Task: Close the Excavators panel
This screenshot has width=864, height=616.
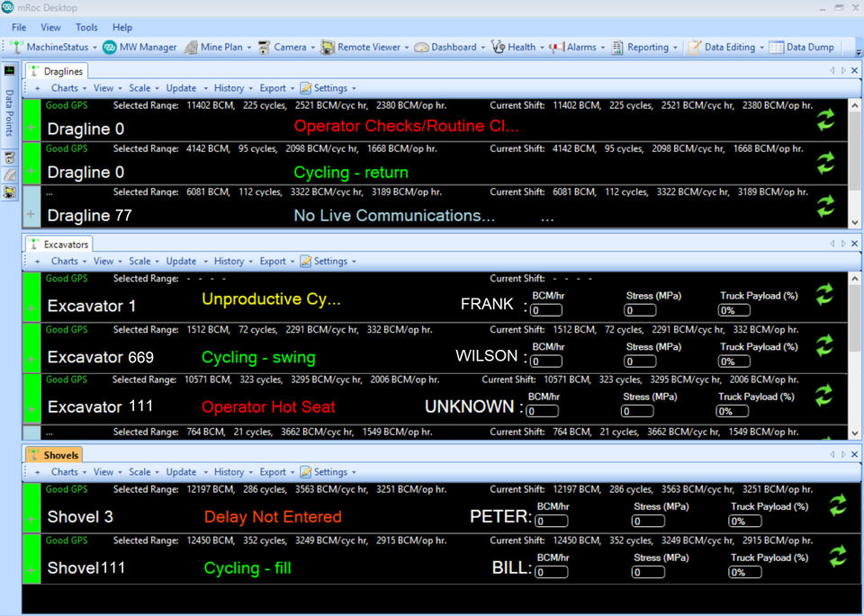Action: pyautogui.click(x=855, y=244)
